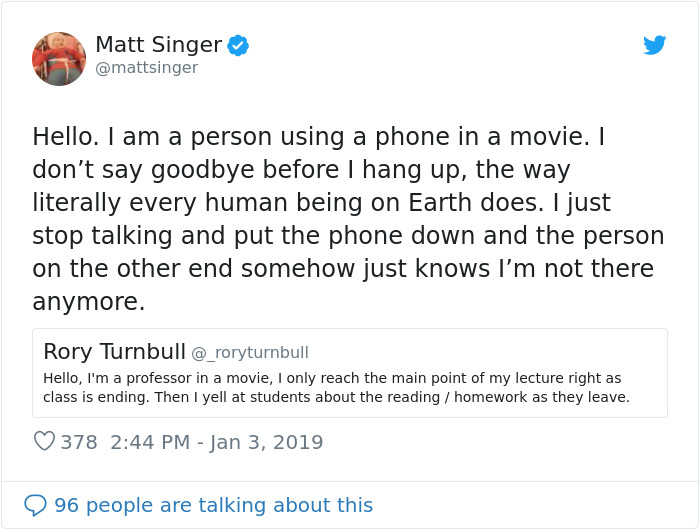Click the speech bubble conversation icon
700x530 pixels.
(x=35, y=505)
